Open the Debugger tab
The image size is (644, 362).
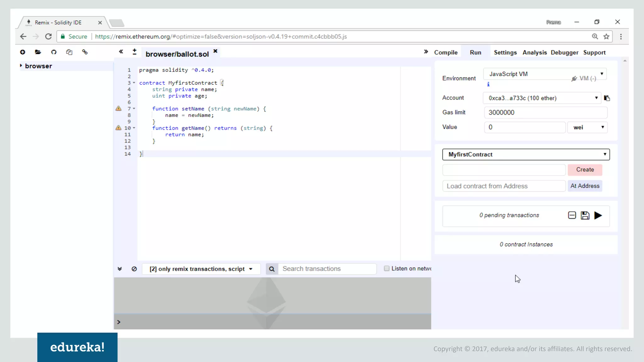click(564, 52)
